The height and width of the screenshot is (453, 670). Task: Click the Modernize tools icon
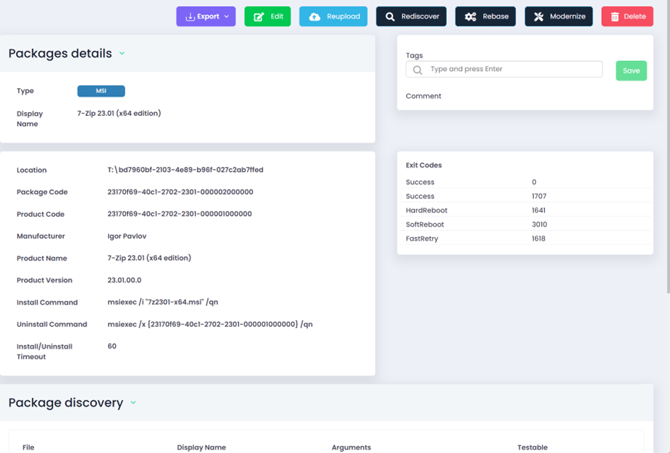point(539,17)
